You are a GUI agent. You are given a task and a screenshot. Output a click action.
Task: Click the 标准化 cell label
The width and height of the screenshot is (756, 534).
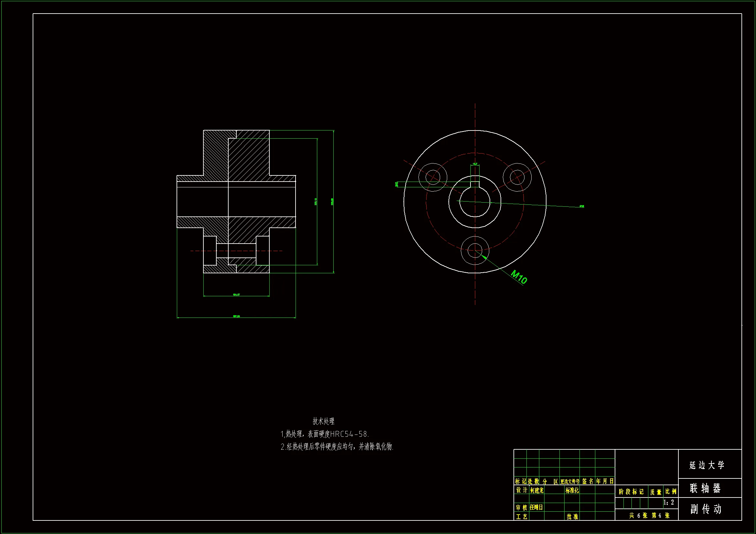572,491
